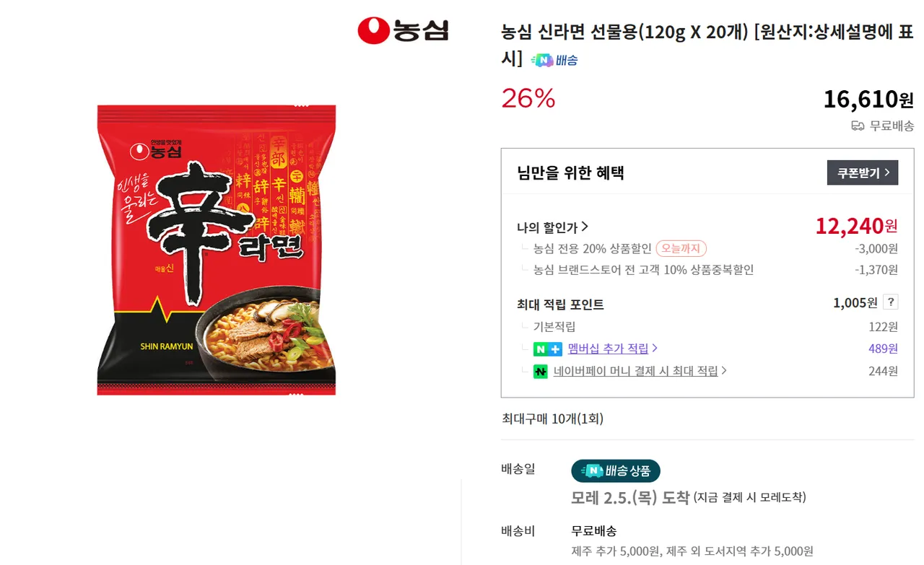Click the 12,240원 discounted price
This screenshot has height=565, width=924.
pyautogui.click(x=856, y=226)
